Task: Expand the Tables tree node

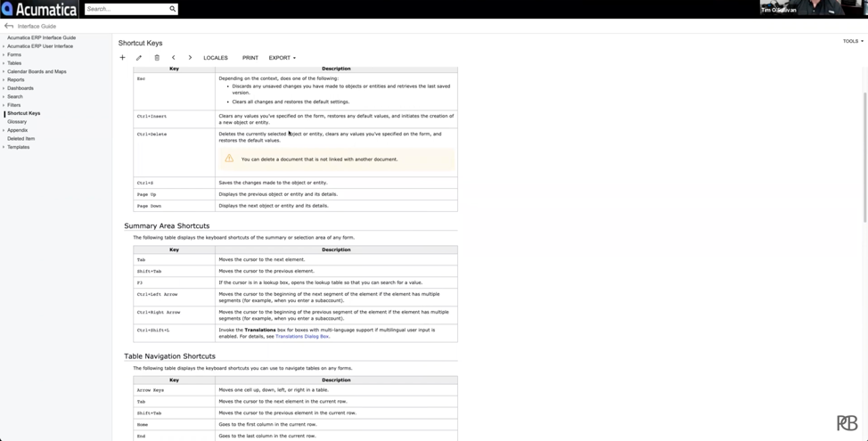Action: [x=4, y=63]
